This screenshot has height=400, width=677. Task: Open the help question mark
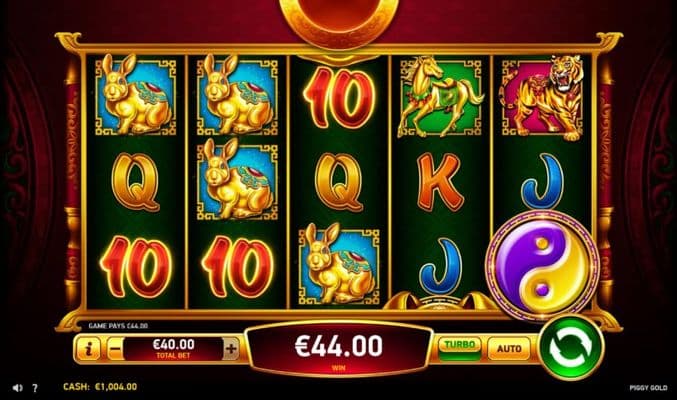coord(35,387)
